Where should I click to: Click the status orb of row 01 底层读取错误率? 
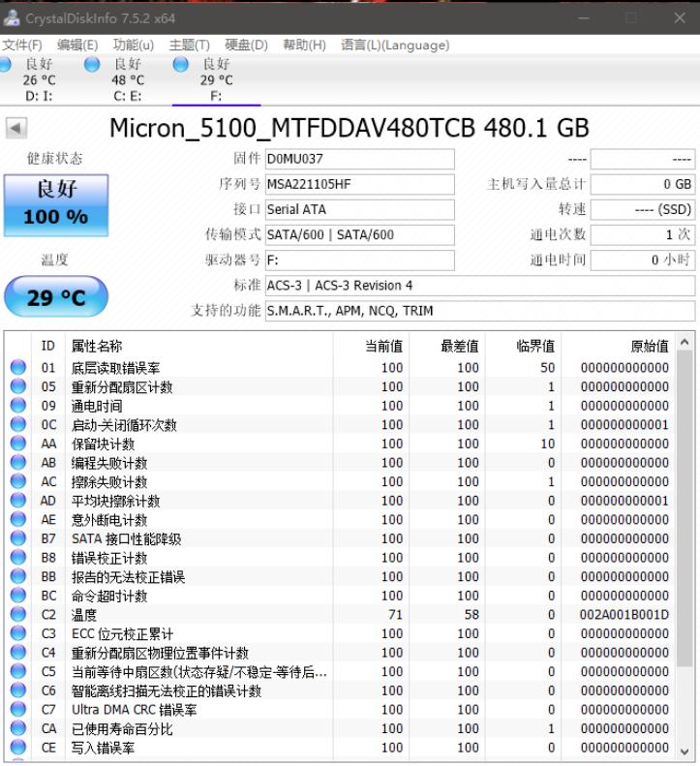(18, 367)
